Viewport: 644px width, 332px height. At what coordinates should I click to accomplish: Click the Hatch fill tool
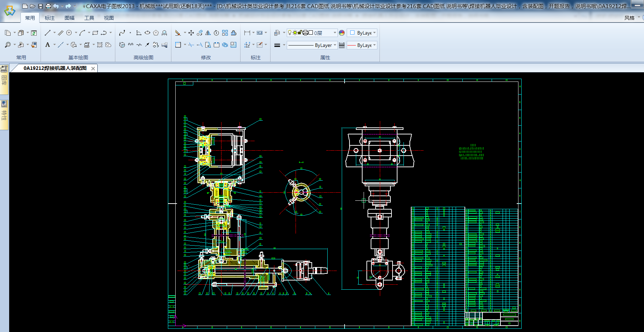pyautogui.click(x=100, y=45)
